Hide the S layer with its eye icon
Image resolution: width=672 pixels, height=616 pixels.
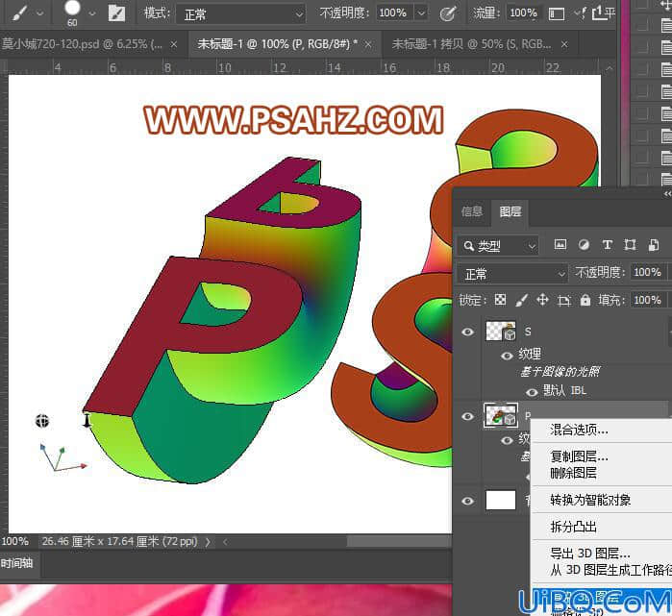[467, 332]
